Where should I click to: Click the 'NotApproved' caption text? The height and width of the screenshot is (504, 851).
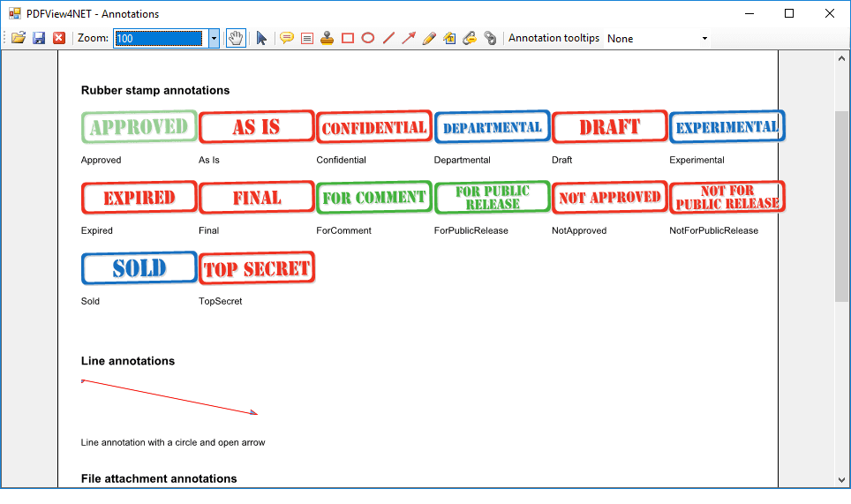[579, 230]
